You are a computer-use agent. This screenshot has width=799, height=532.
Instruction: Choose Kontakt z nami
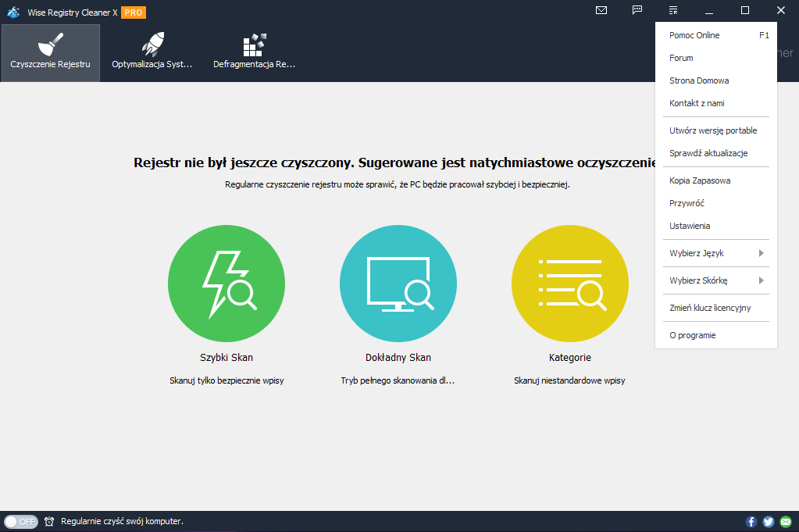click(x=716, y=103)
